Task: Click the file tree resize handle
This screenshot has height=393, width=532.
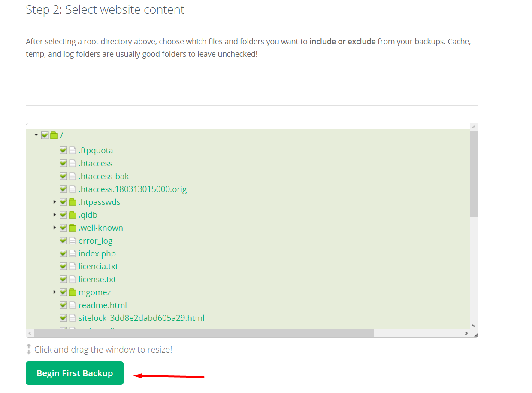Action: pyautogui.click(x=475, y=334)
